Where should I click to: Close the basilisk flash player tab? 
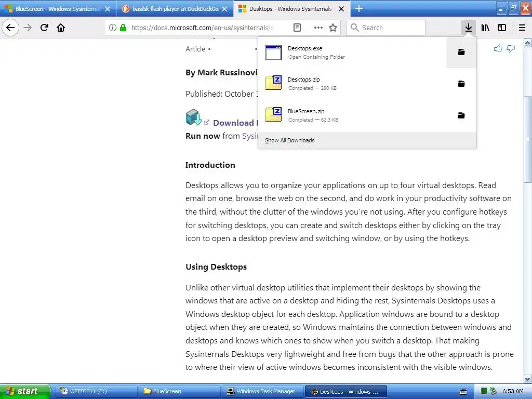[224, 9]
